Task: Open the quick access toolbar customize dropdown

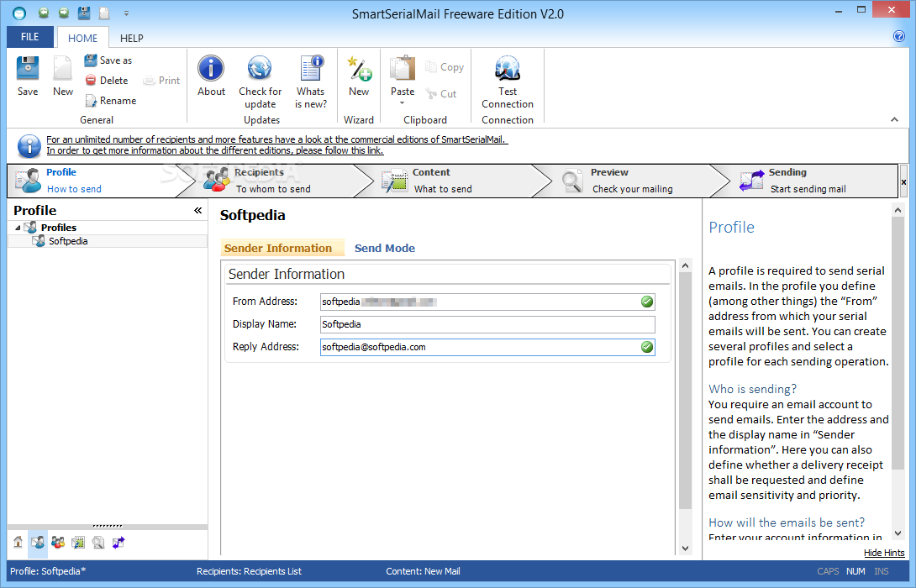Action: [126, 13]
